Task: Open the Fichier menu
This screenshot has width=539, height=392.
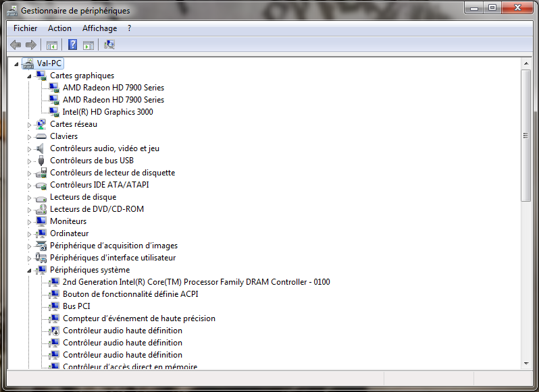Action: (26, 28)
